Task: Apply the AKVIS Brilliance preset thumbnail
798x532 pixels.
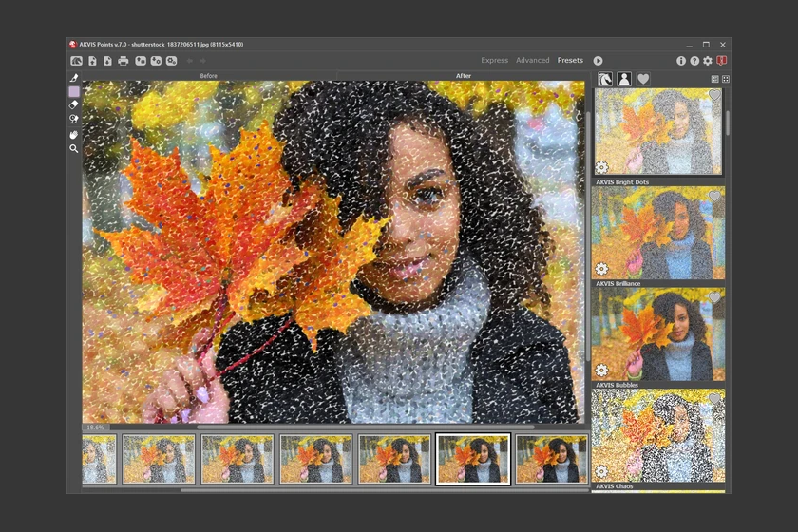Action: pyautogui.click(x=658, y=233)
